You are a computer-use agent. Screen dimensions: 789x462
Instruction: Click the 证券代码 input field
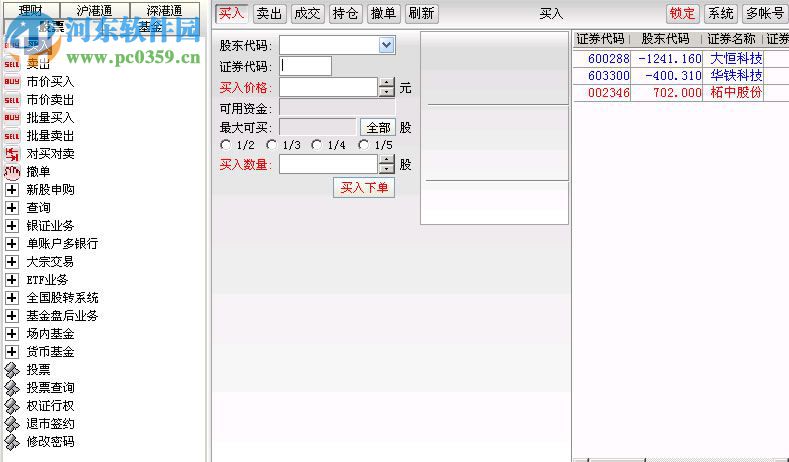[x=305, y=66]
